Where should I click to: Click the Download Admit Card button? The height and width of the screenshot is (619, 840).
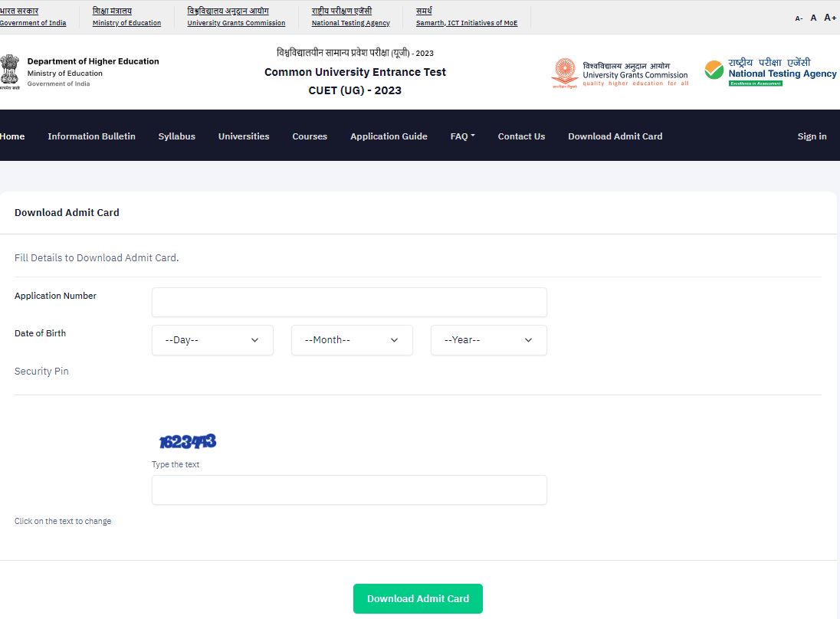point(418,598)
